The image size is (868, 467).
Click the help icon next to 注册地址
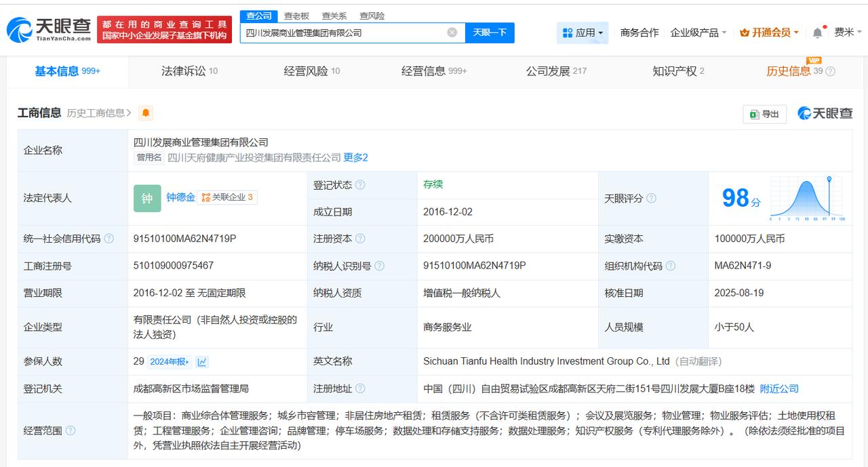click(360, 388)
